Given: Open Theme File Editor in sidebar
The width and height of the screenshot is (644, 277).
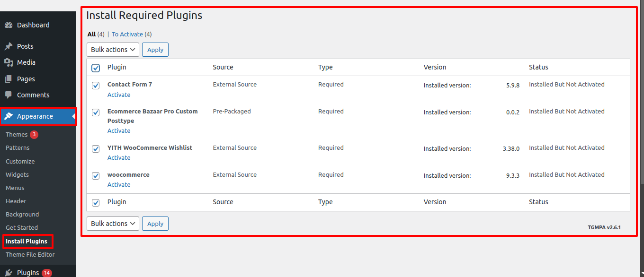Looking at the screenshot, I should click(x=30, y=254).
